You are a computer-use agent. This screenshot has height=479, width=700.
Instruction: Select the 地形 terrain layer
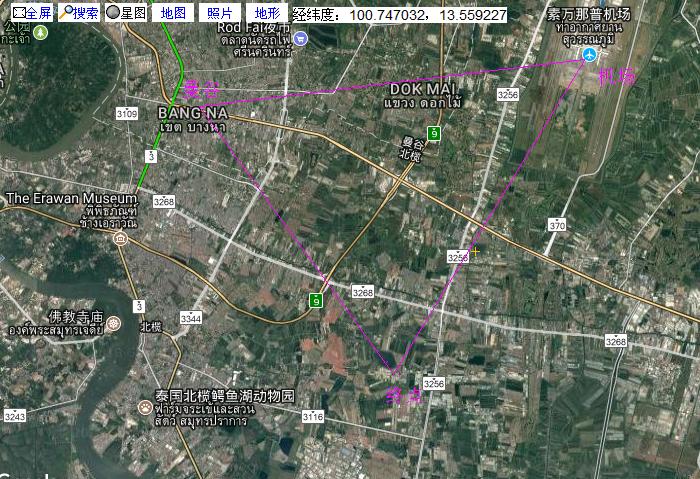point(266,13)
